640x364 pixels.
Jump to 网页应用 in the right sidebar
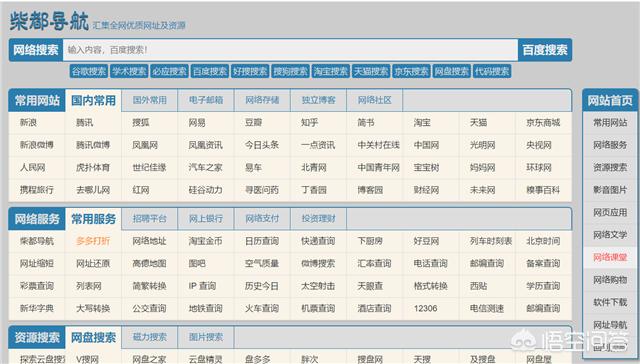(610, 212)
